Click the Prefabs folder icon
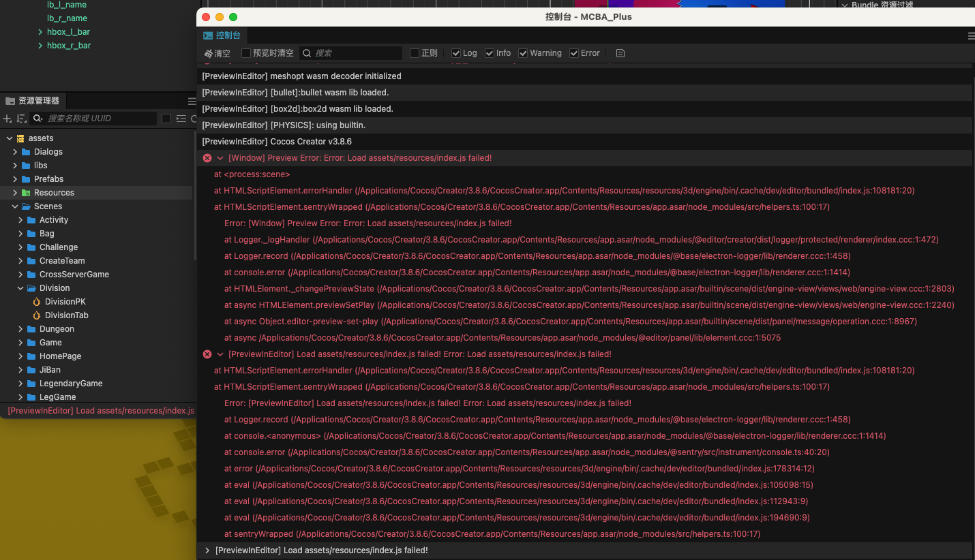Screen dimensions: 975x560 tap(26, 179)
